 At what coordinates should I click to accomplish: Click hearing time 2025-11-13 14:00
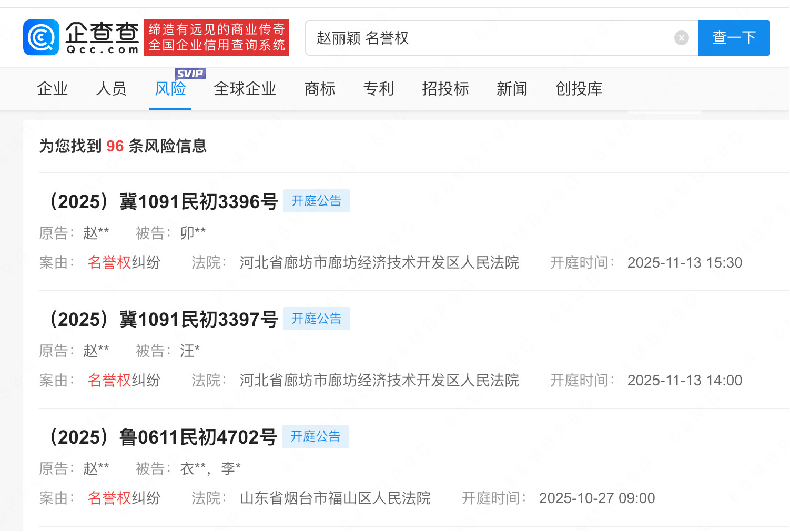tap(685, 380)
